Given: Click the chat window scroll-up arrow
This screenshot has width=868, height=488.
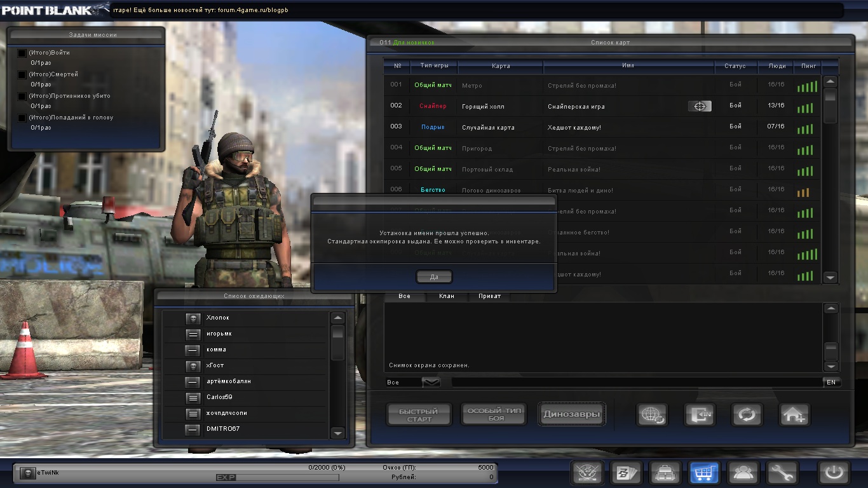Looking at the screenshot, I should pyautogui.click(x=830, y=309).
